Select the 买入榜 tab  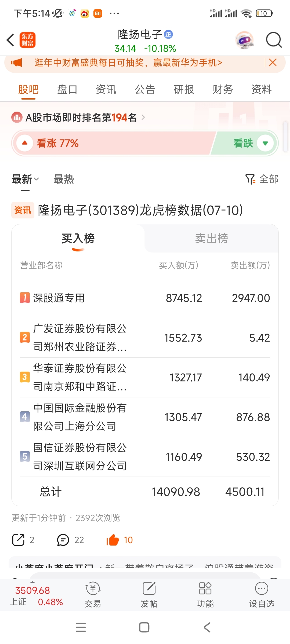[78, 238]
